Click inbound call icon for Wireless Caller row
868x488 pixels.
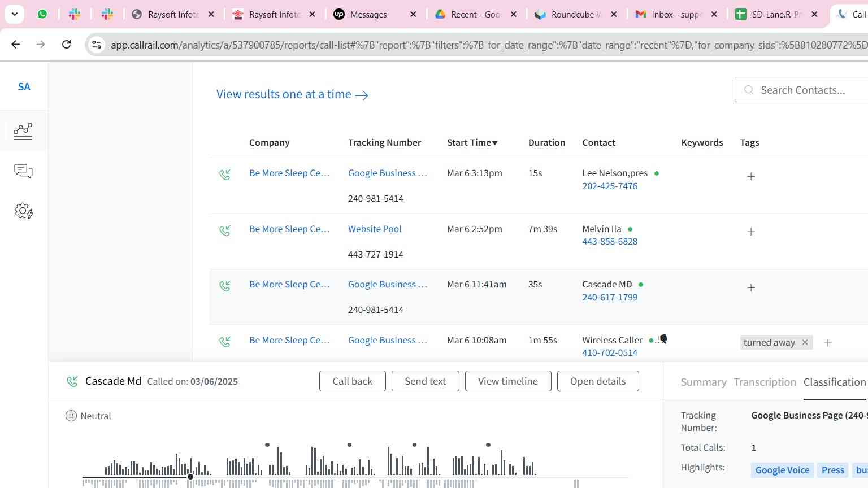225,342
